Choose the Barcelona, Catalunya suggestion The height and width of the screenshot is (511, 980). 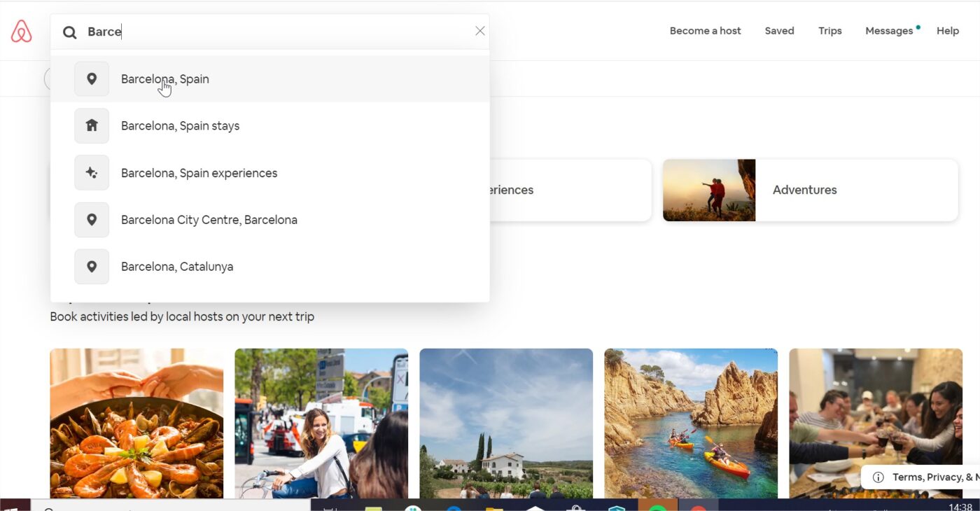click(270, 267)
